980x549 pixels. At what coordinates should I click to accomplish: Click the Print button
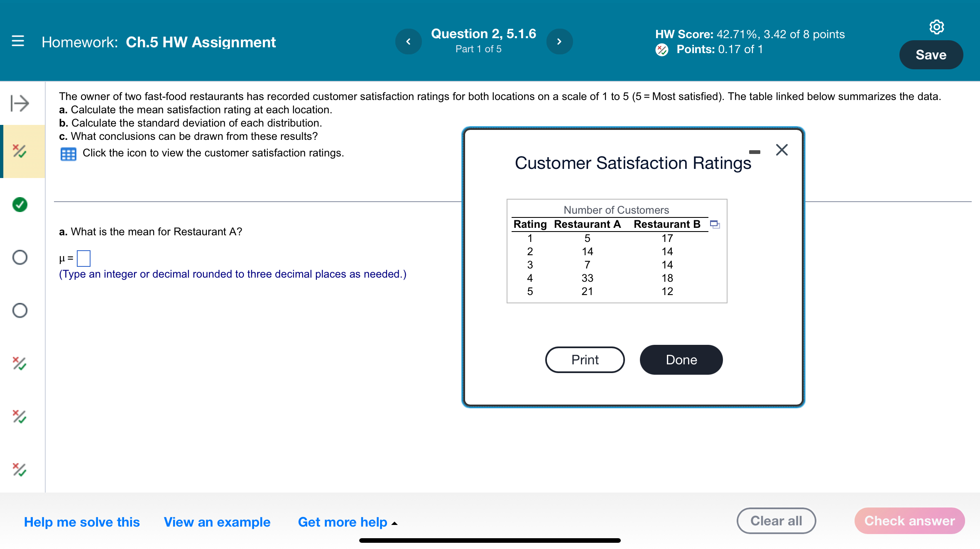585,360
